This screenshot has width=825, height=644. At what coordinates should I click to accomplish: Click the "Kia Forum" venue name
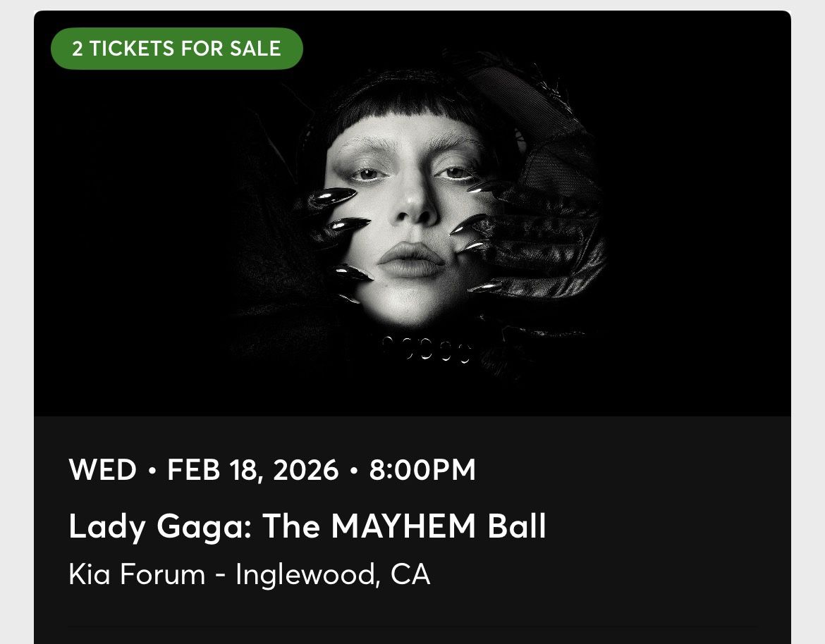(137, 574)
